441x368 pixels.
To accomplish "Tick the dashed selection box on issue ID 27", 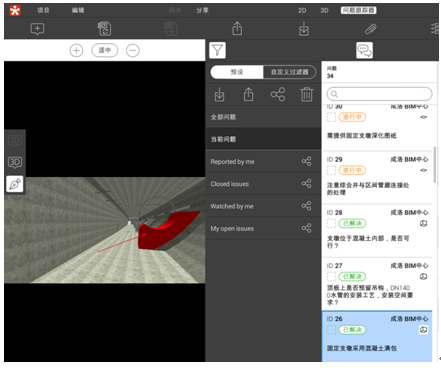I will point(331,276).
